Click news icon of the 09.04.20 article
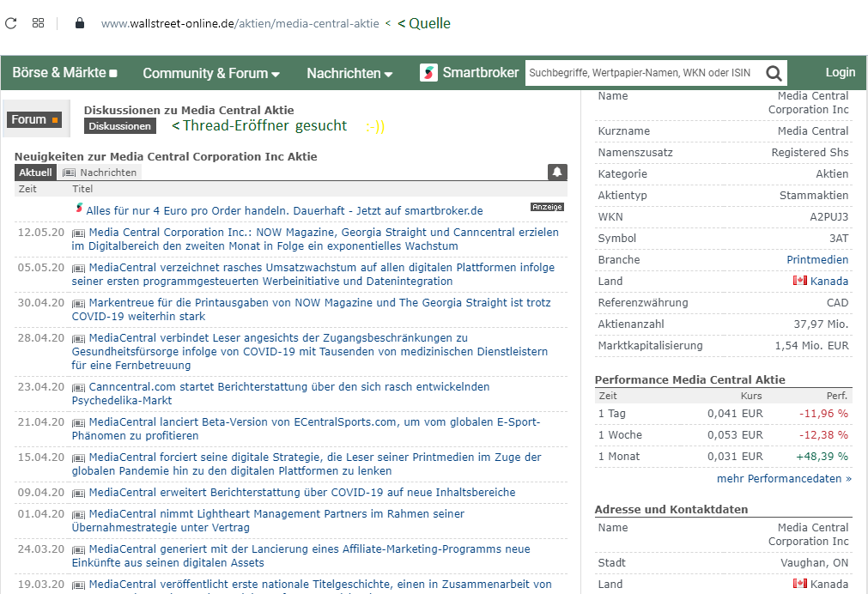Screen dimensions: 868x594 [79, 494]
